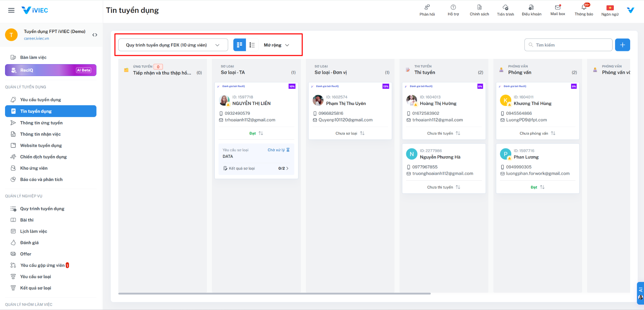Open the Tiến trình progress icon

505,8
